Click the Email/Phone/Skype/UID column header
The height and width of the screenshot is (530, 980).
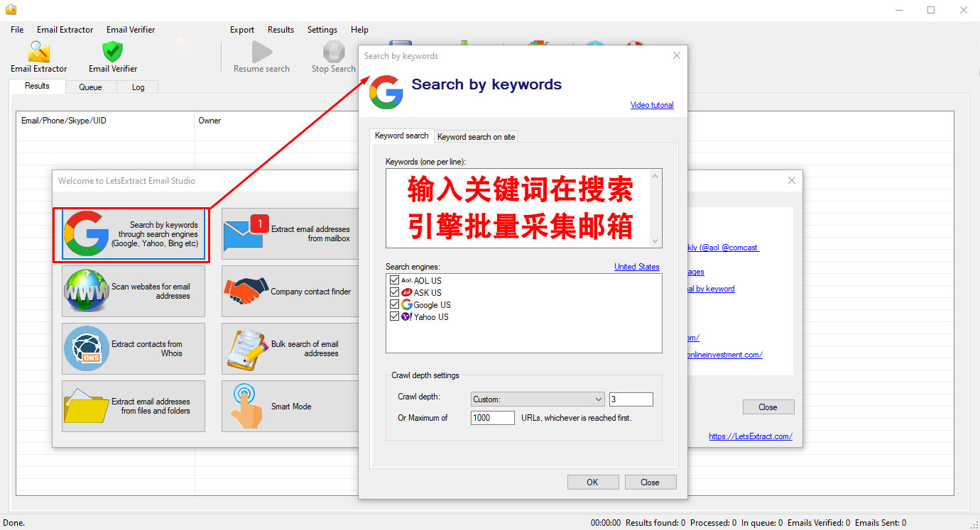[106, 121]
